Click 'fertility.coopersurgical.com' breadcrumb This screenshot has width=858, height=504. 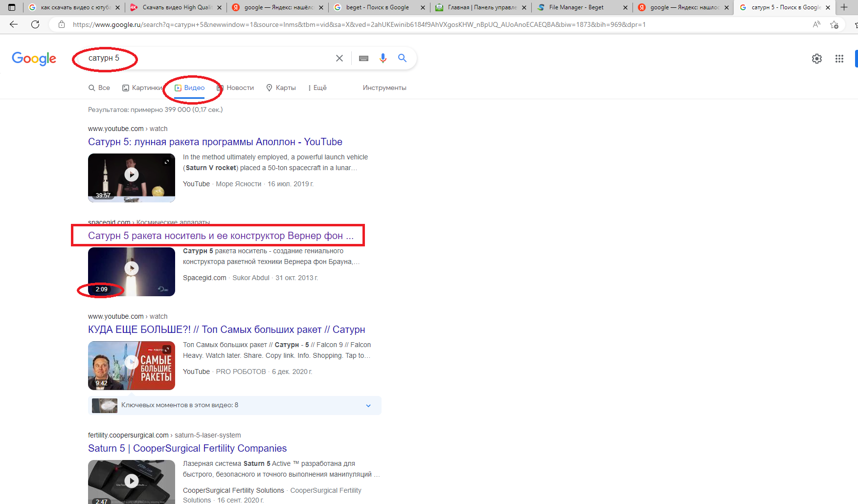point(128,435)
